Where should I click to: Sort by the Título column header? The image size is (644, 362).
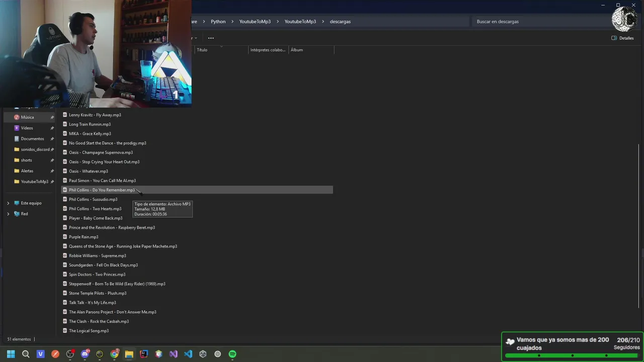pyautogui.click(x=221, y=50)
